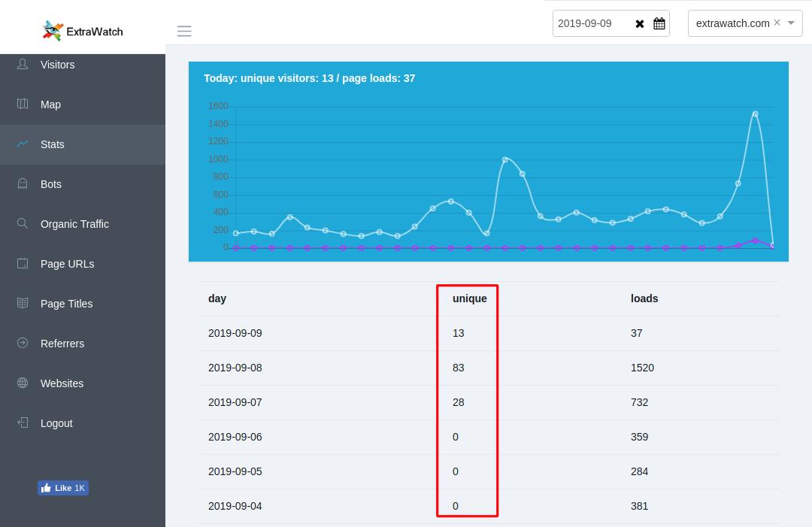
Task: Click the 'day' column header
Action: (x=217, y=298)
